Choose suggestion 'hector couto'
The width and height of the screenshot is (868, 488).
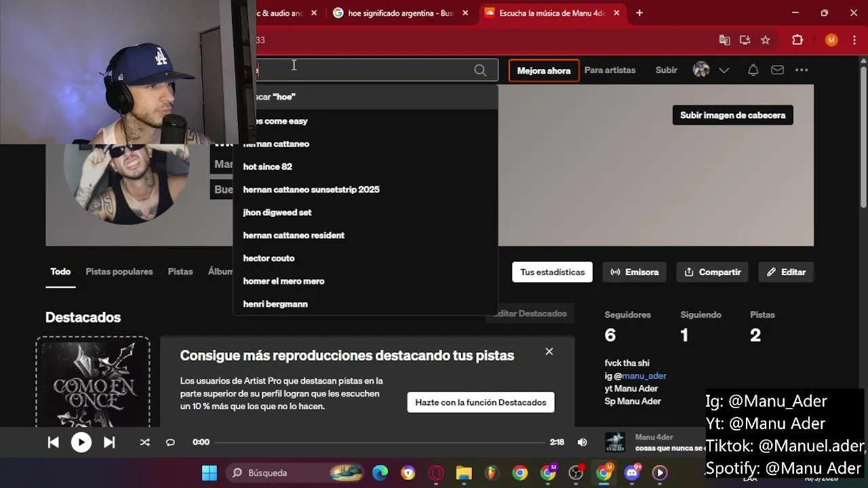coord(366,258)
